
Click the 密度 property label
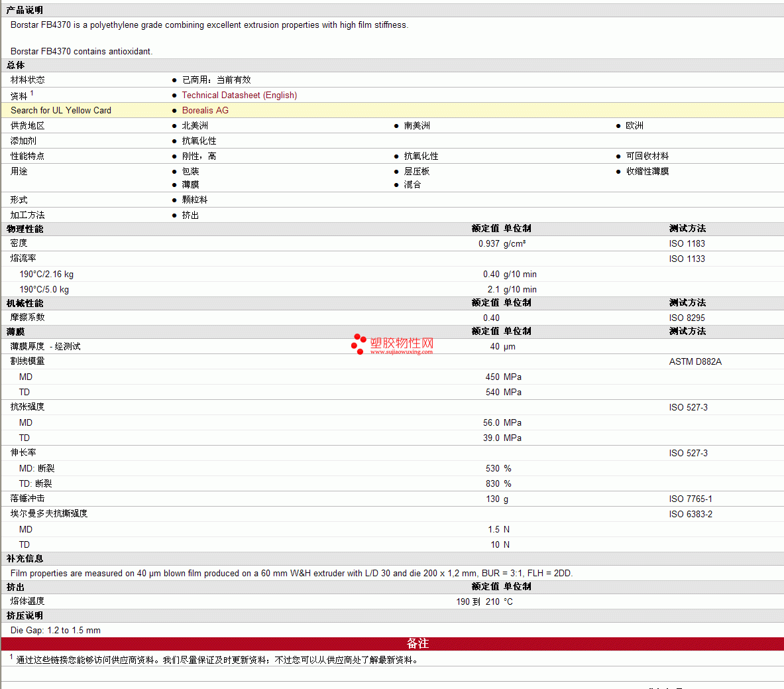coord(19,243)
